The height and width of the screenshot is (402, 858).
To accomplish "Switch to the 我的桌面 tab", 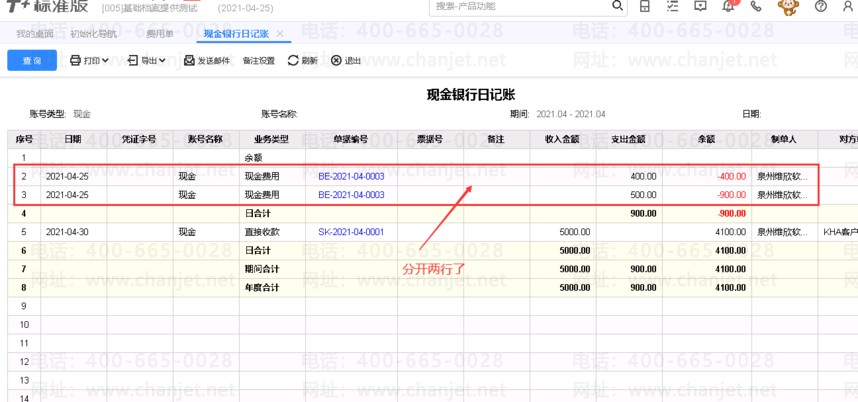I will pos(35,34).
